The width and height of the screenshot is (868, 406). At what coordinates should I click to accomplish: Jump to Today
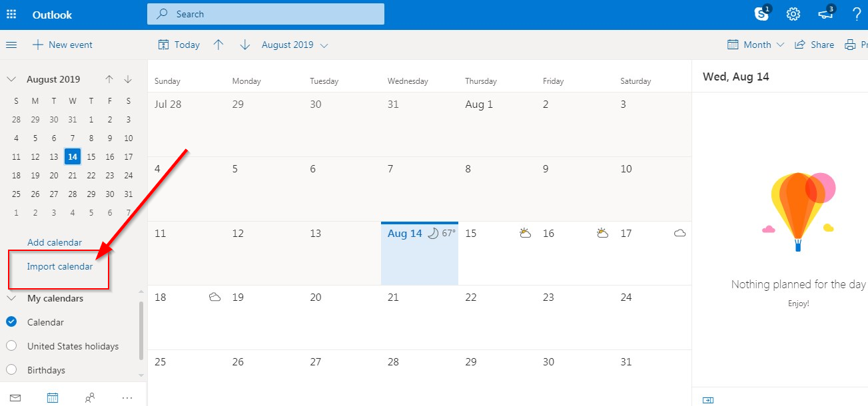tap(179, 45)
